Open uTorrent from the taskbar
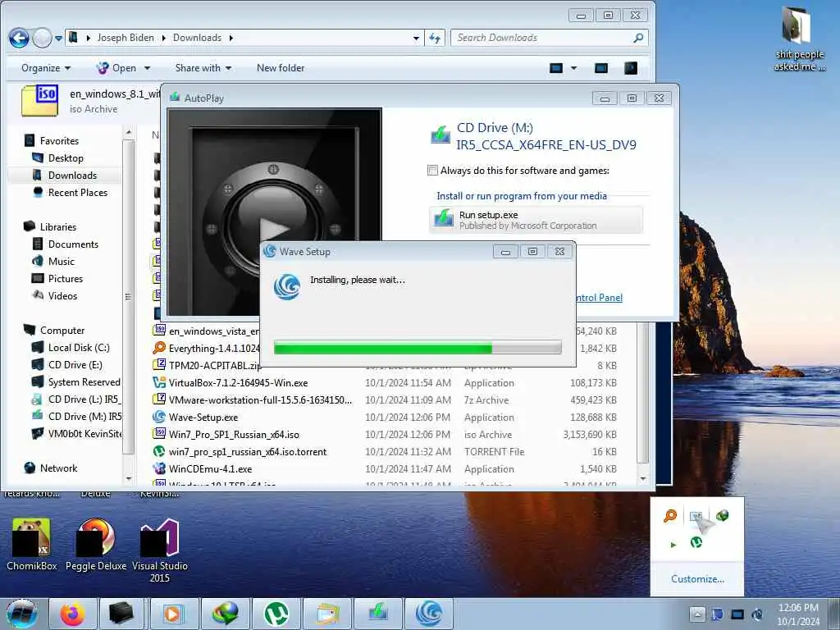 276,614
